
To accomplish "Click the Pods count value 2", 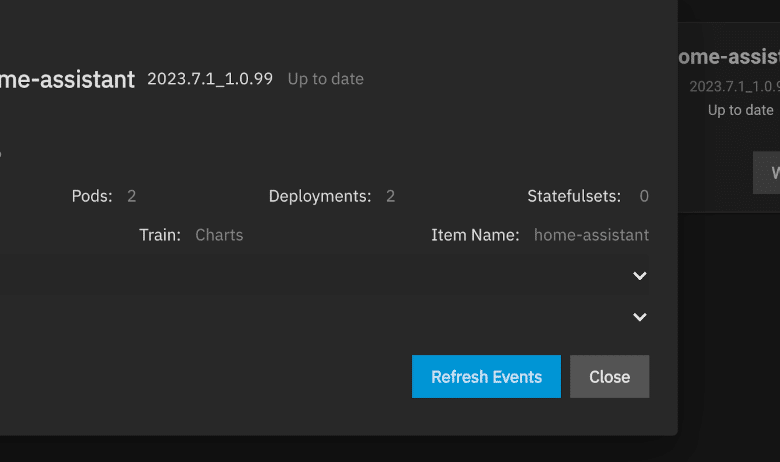I will pos(131,196).
